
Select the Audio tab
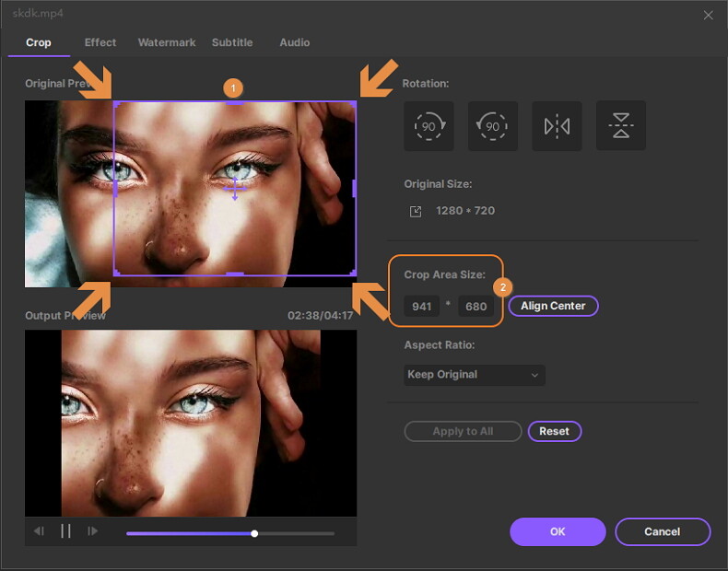click(x=295, y=42)
